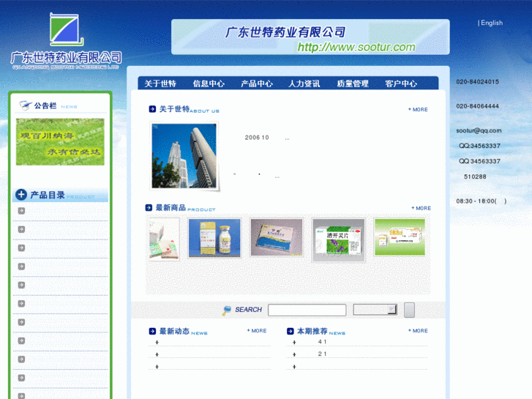This screenshot has height=399, width=532.
Task: Click the sootur.com header banner
Action: click(x=310, y=37)
